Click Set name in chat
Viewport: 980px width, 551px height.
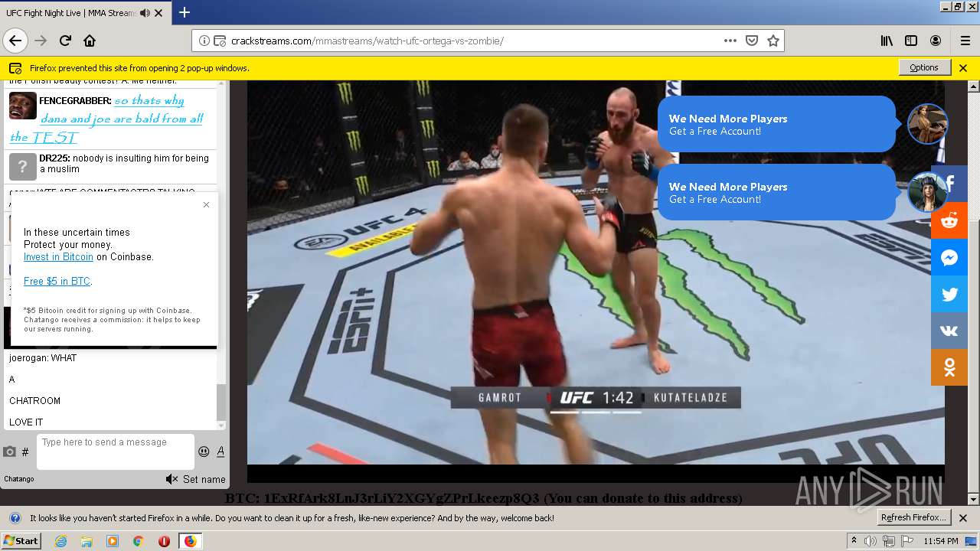click(x=204, y=479)
